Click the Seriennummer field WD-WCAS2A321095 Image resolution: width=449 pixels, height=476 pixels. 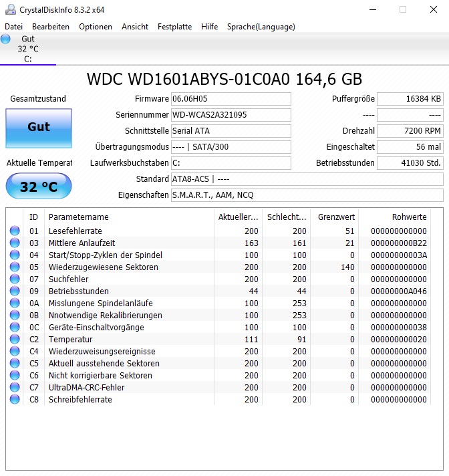[x=231, y=115]
